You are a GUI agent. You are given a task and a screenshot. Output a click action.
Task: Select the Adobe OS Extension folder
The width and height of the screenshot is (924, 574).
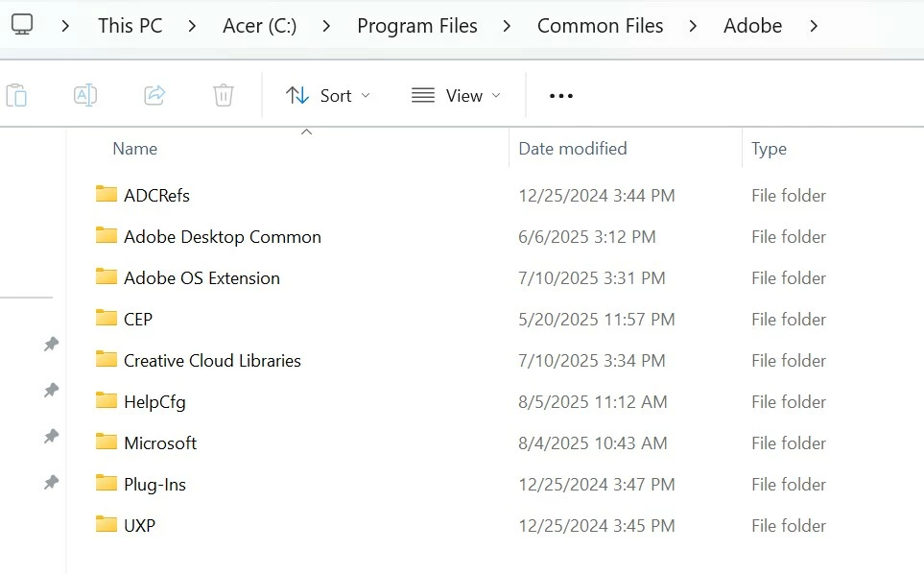click(201, 278)
